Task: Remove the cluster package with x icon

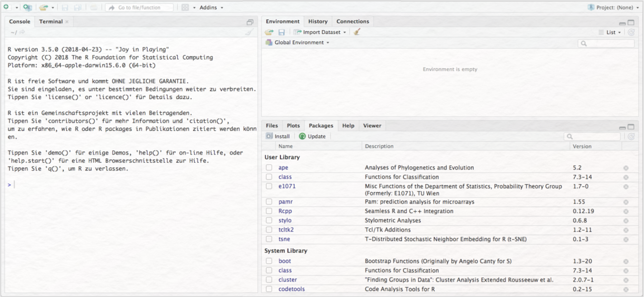Action: click(x=626, y=280)
